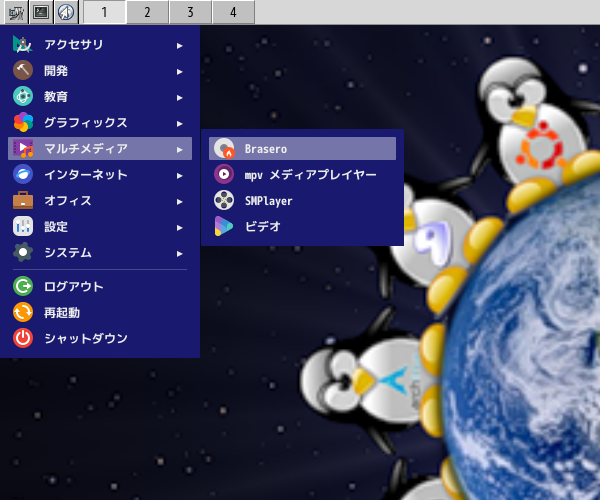
Task: Open the グラフィックス menu entry
Action: click(x=100, y=122)
